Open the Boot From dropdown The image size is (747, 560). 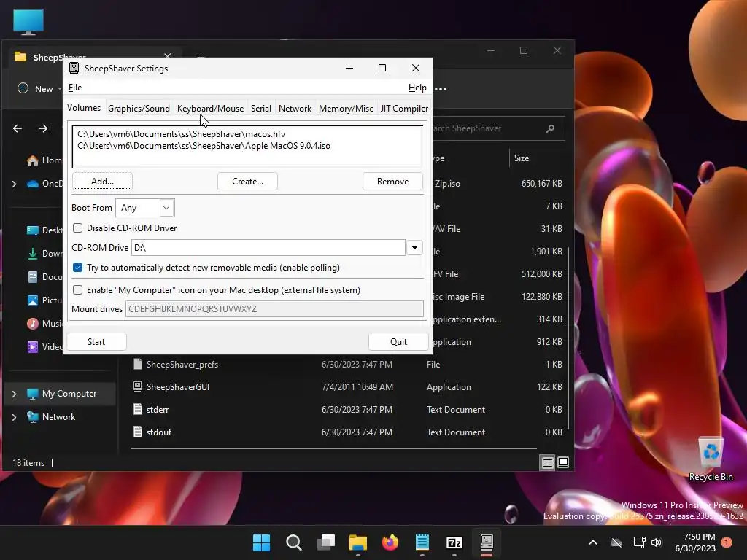pyautogui.click(x=145, y=208)
